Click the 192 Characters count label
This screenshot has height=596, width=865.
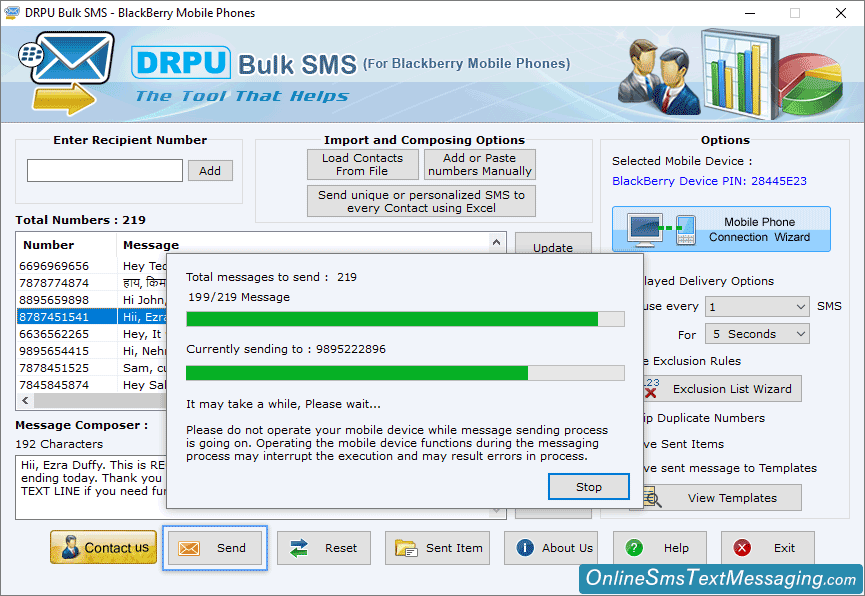[59, 444]
